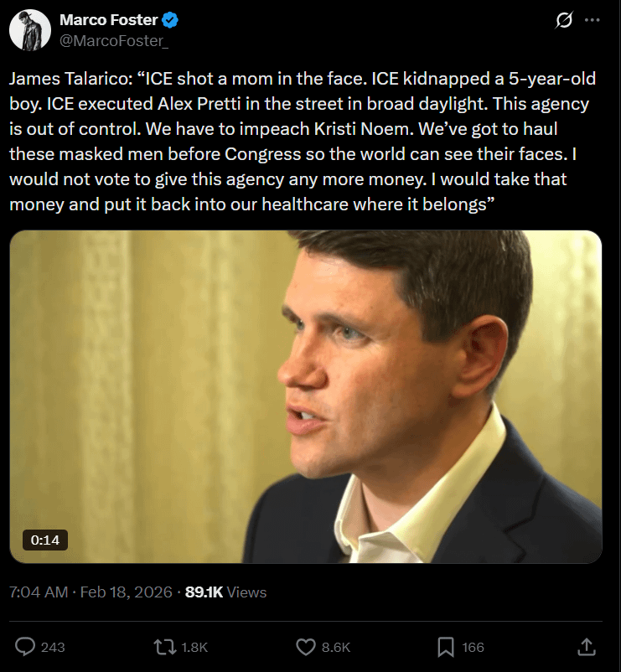The width and height of the screenshot is (621, 672).
Task: Open the 7:04 AM Feb 18 timestamp
Action: (x=91, y=592)
